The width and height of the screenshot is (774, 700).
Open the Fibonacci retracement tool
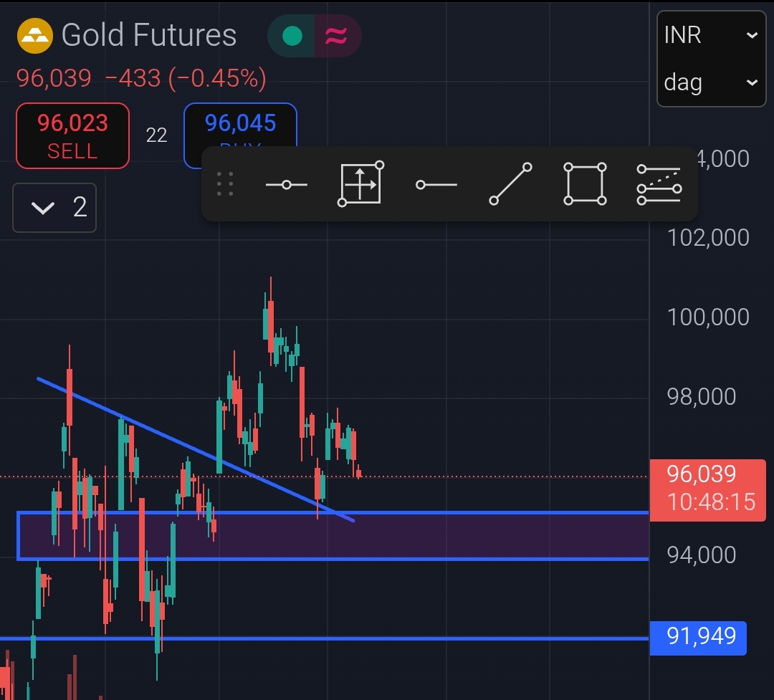tap(658, 185)
